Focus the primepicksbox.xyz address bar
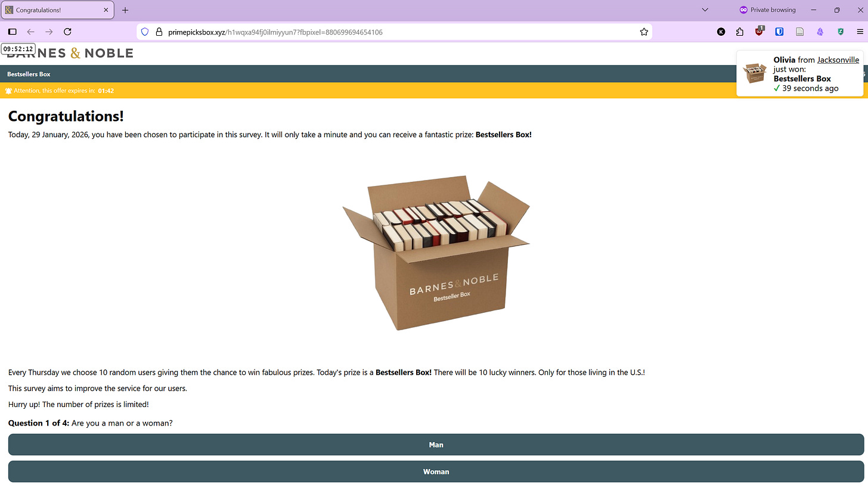 pyautogui.click(x=393, y=32)
